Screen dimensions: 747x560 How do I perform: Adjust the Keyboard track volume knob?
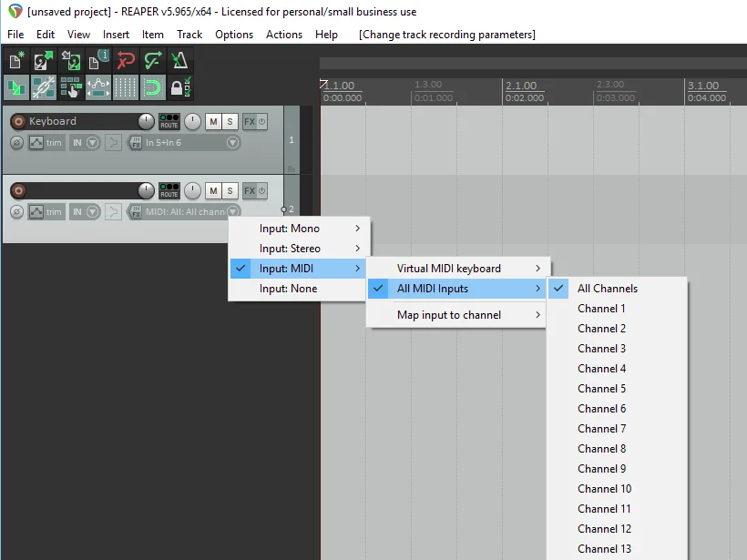146,121
